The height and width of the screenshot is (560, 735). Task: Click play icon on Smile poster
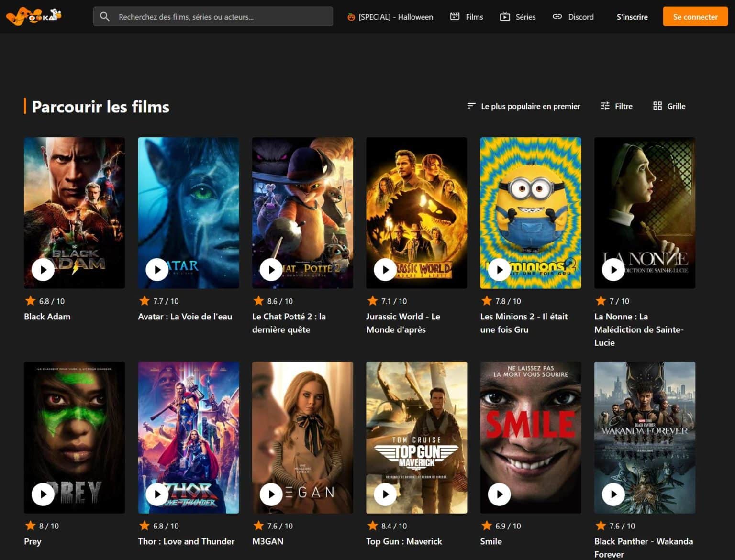pyautogui.click(x=499, y=494)
